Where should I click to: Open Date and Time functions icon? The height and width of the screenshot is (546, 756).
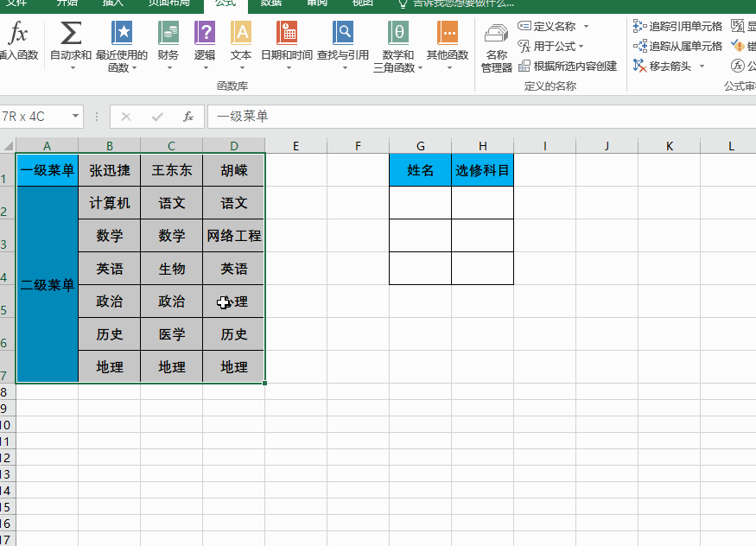(287, 33)
